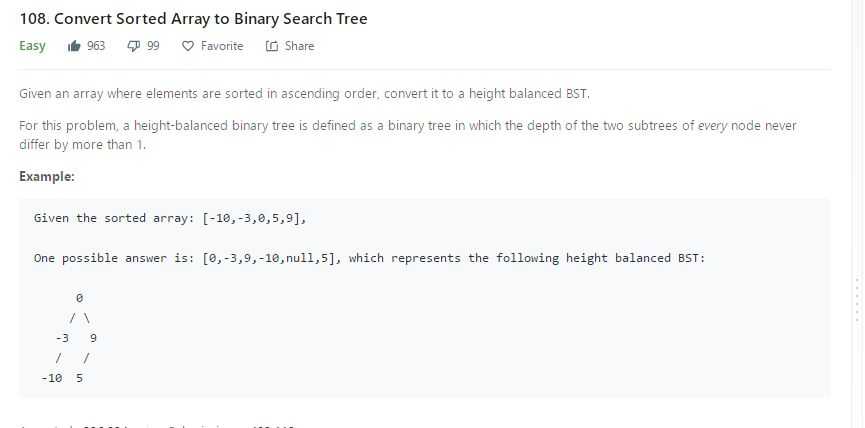Click the -10 leaf in the tree

coord(51,378)
